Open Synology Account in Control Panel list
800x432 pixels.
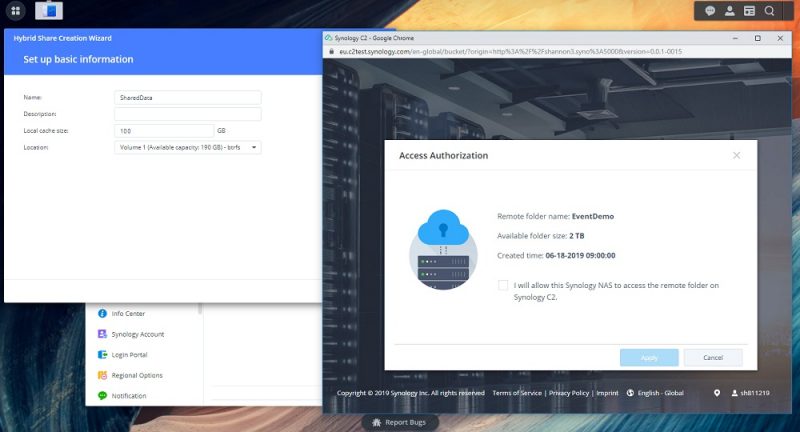pos(131,334)
